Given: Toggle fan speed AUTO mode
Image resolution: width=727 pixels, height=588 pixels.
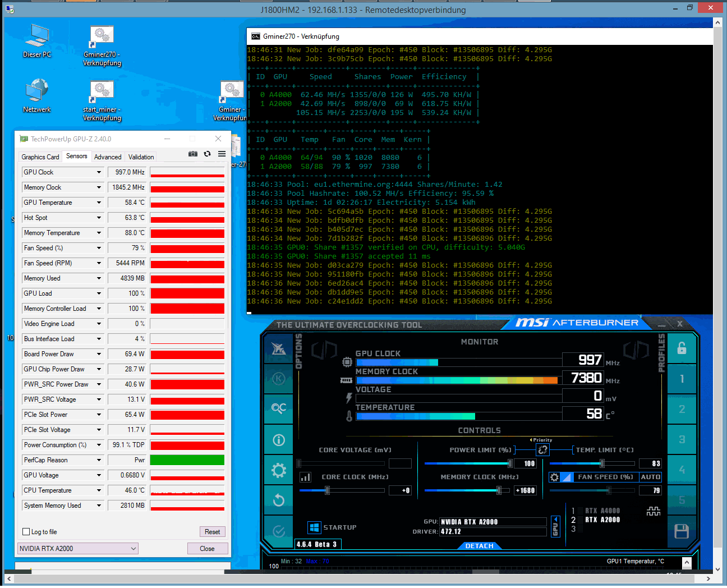Looking at the screenshot, I should [x=651, y=477].
